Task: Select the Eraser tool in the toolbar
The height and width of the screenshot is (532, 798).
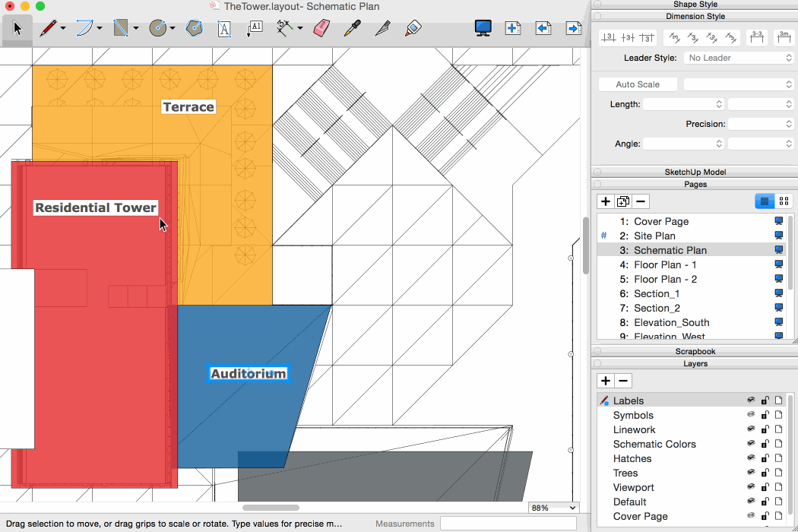Action: pos(322,29)
